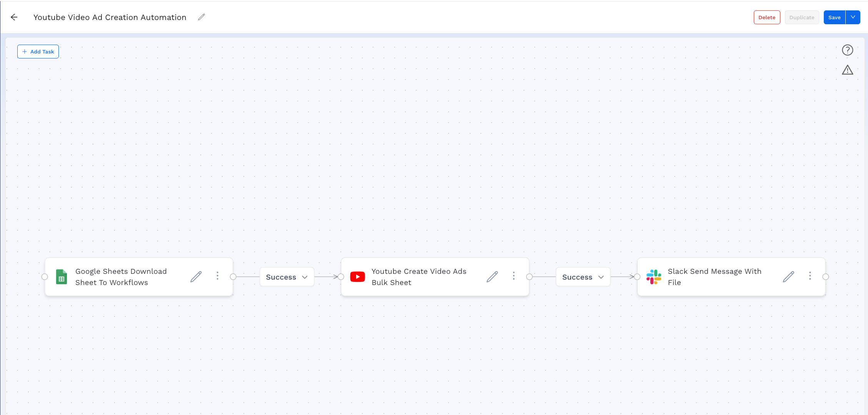The width and height of the screenshot is (868, 415).
Task: Click the Google Sheets file icon
Action: point(62,277)
